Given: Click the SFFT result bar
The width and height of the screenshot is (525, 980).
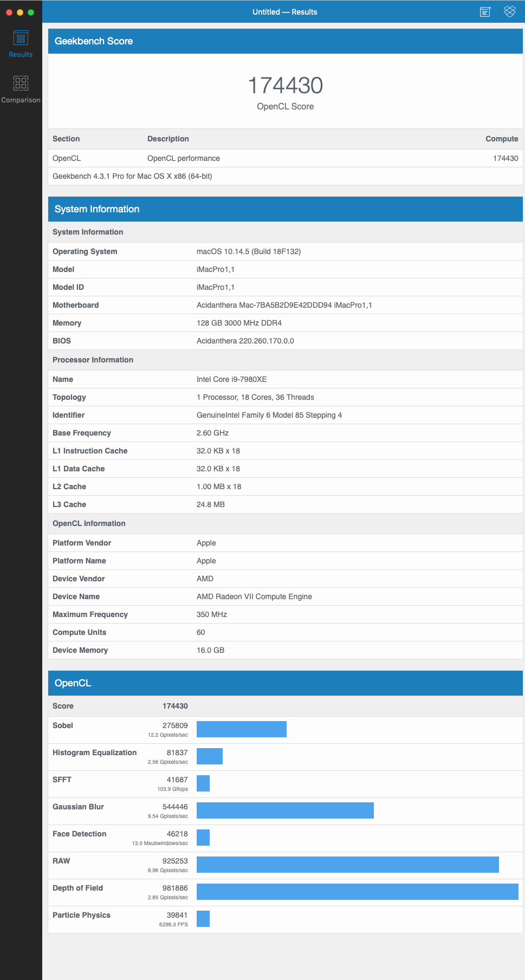Looking at the screenshot, I should click(203, 783).
